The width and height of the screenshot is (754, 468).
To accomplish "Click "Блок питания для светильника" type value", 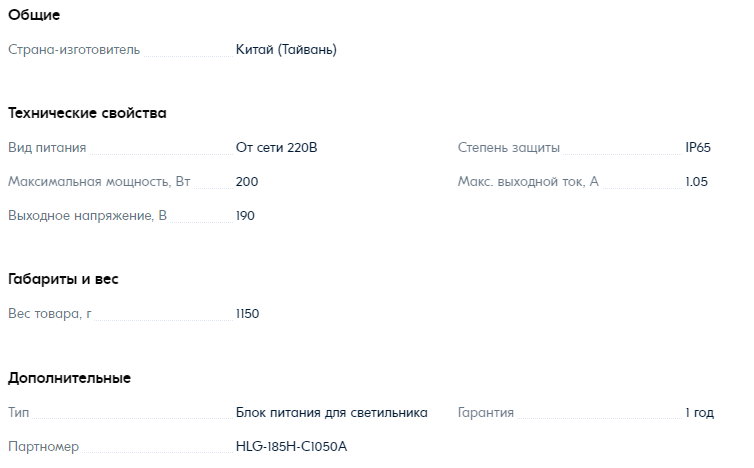I will (332, 413).
